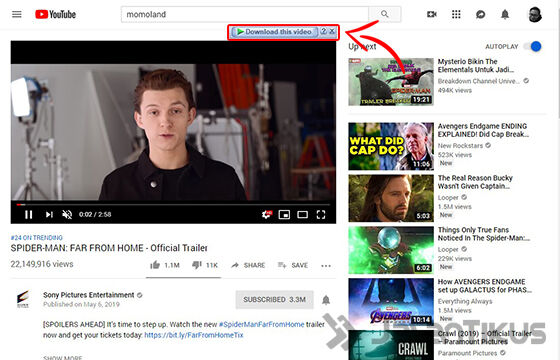Open the Things Only True Fans thumbnail
The height and width of the screenshot is (360, 560).
tap(391, 250)
